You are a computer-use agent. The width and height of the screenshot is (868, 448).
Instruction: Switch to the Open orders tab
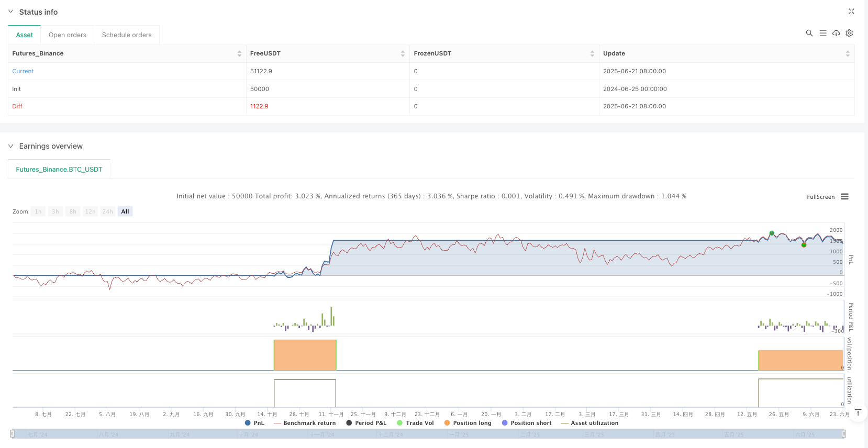pyautogui.click(x=67, y=35)
